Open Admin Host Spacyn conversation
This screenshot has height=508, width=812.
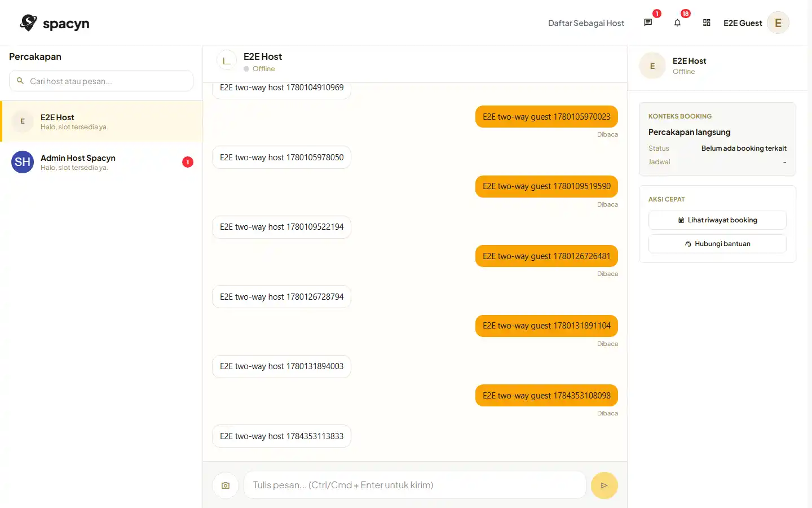pos(101,162)
